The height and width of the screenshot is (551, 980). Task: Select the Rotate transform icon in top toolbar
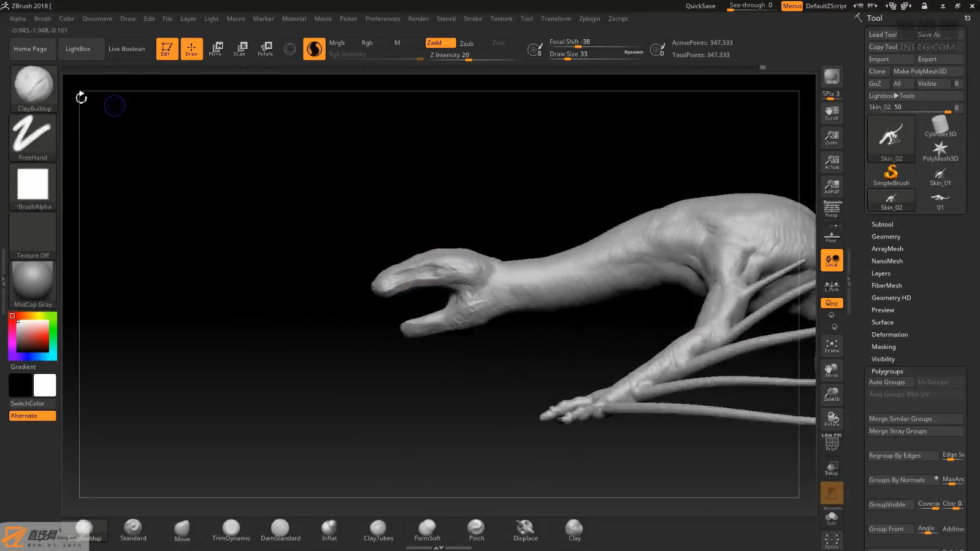click(265, 49)
